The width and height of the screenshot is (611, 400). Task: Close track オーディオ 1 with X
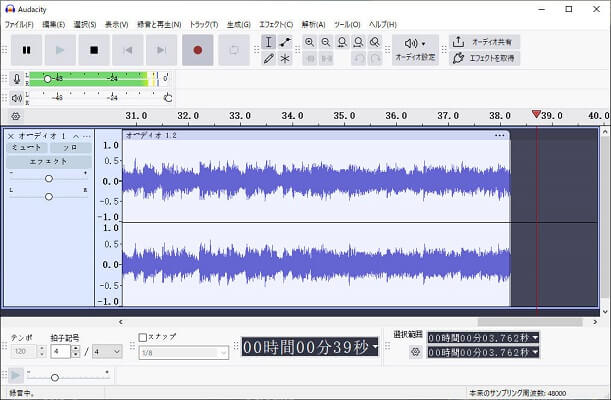point(11,136)
